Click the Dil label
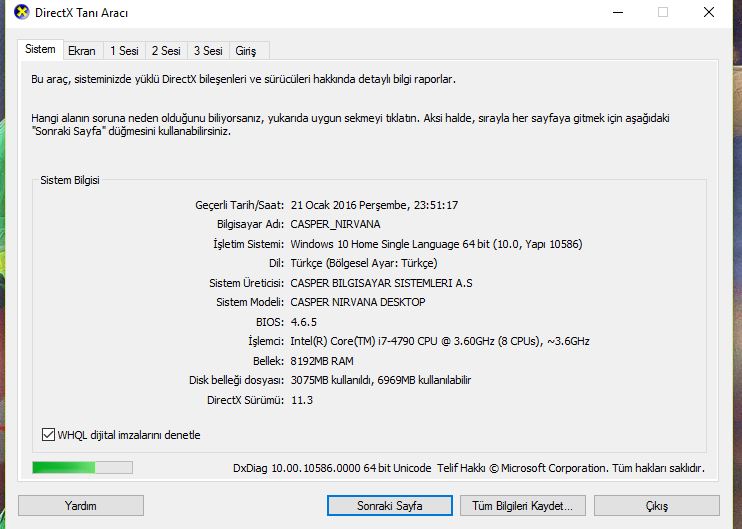Viewport: 742px width, 529px height. (x=276, y=263)
